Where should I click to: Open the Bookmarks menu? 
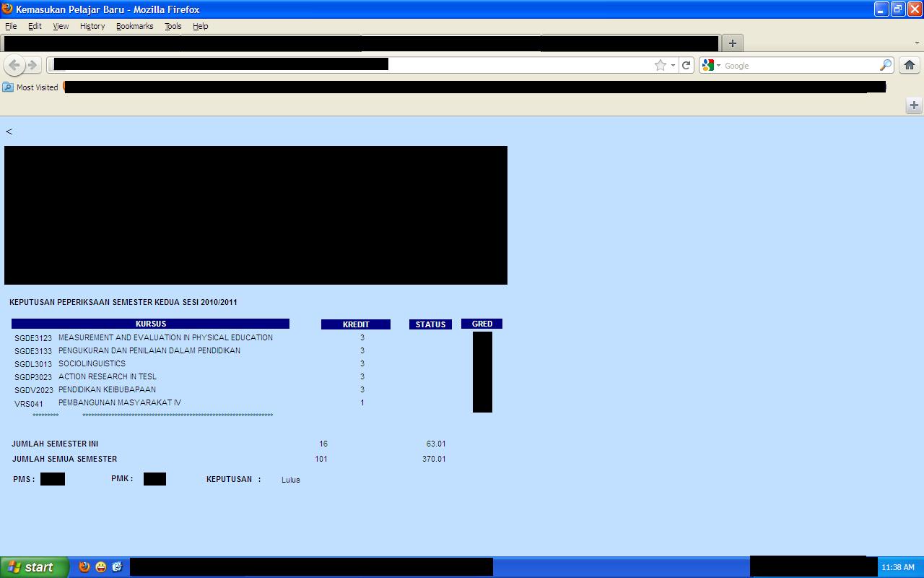(x=134, y=26)
